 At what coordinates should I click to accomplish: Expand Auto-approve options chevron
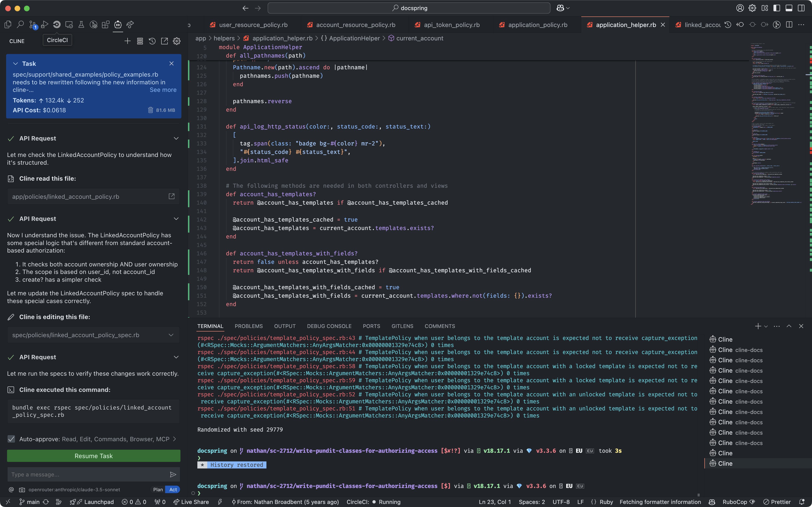click(174, 439)
